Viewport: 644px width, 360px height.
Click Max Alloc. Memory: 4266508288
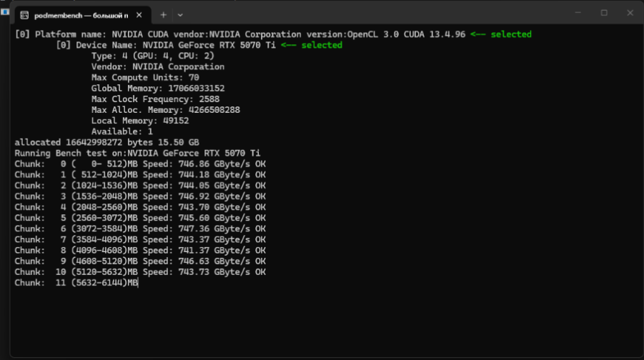[x=166, y=110]
